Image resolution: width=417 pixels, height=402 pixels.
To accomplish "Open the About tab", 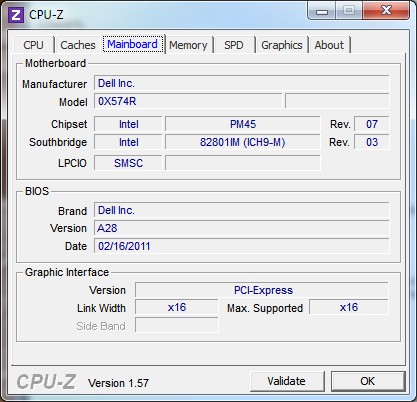I will click(329, 45).
